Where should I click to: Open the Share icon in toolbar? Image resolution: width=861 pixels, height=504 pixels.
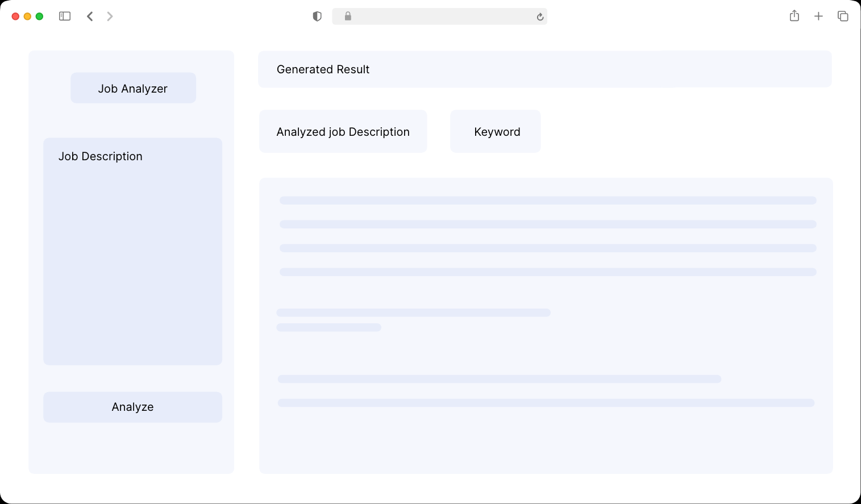(794, 16)
